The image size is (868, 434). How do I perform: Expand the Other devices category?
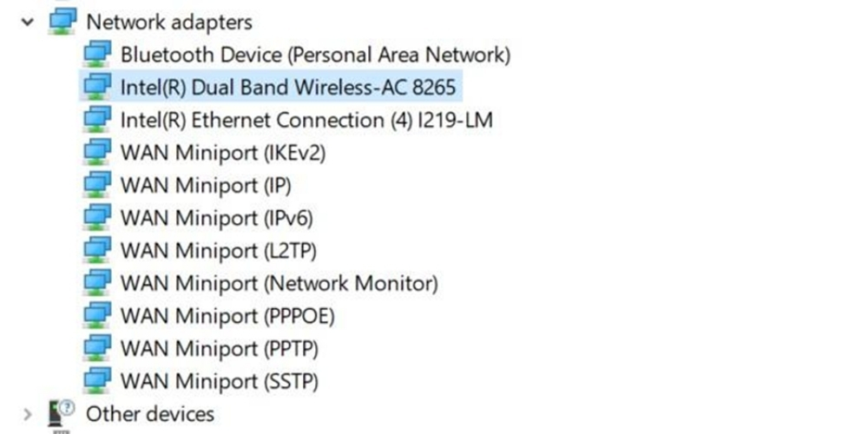pyautogui.click(x=27, y=413)
